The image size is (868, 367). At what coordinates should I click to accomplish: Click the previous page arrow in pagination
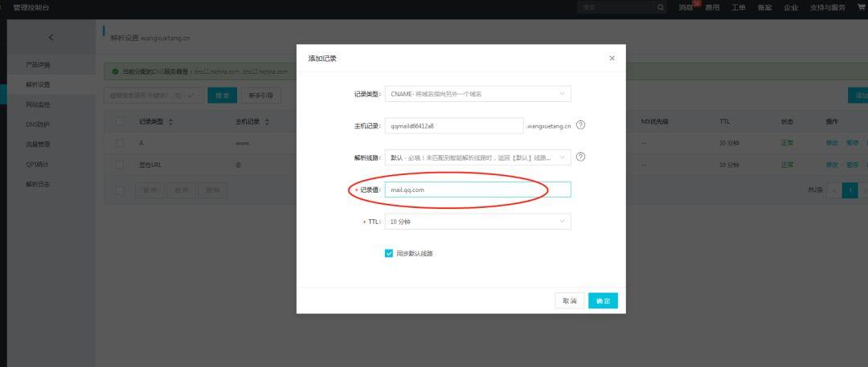(833, 190)
